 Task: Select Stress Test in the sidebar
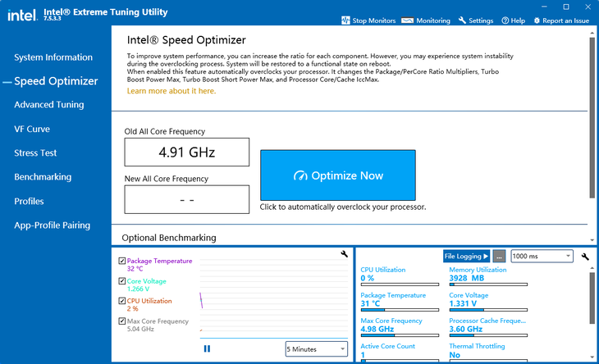click(35, 153)
